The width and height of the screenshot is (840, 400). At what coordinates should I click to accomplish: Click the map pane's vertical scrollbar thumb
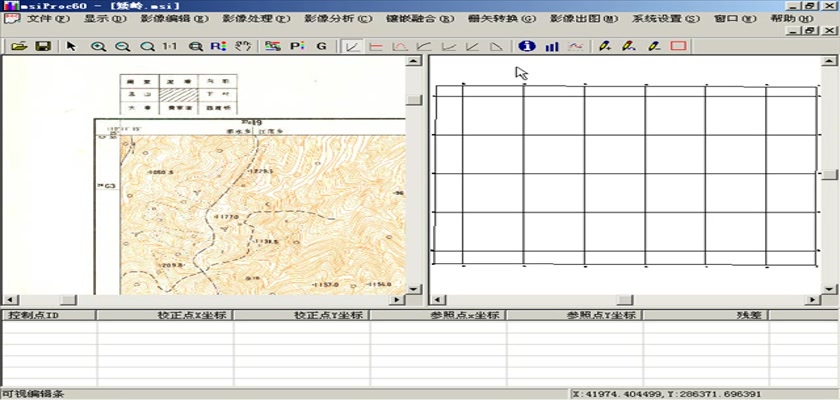tap(413, 99)
